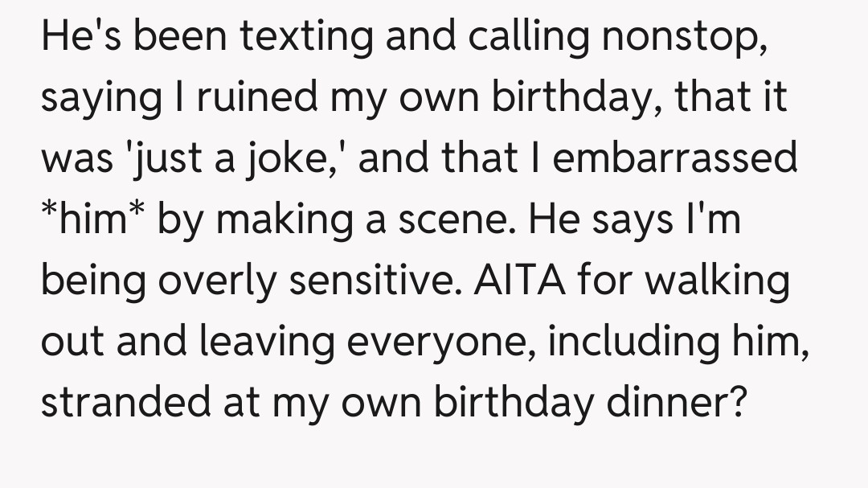Click the word "making"
Screen dimensions: 868x488
point(274,218)
